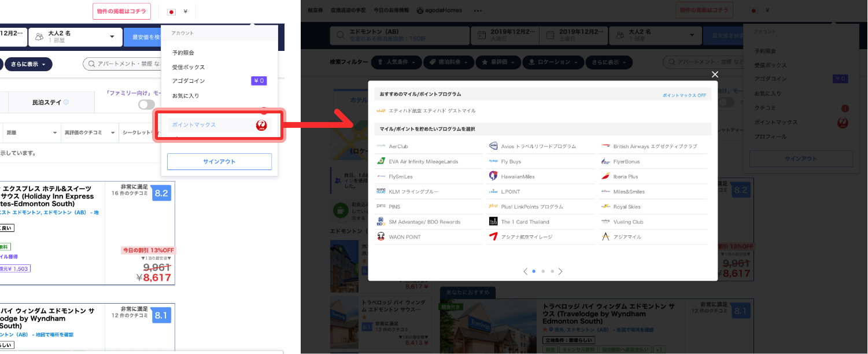Close the mileage program popup with X
Viewport: 868px width, 354px height.
click(715, 74)
